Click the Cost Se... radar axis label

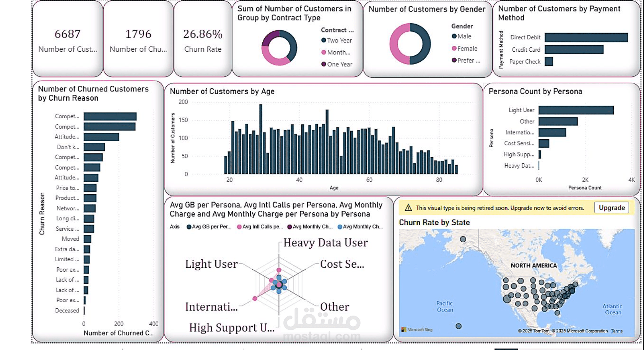(x=342, y=264)
